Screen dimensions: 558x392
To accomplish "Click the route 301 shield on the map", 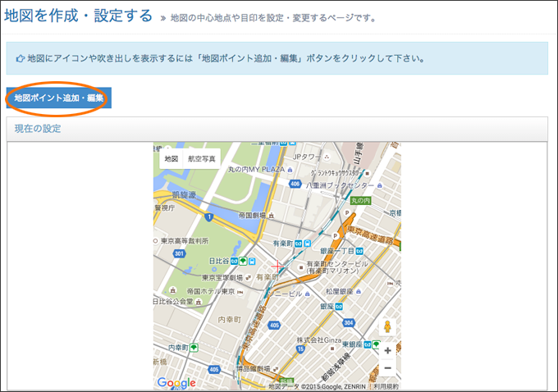I will [x=179, y=253].
